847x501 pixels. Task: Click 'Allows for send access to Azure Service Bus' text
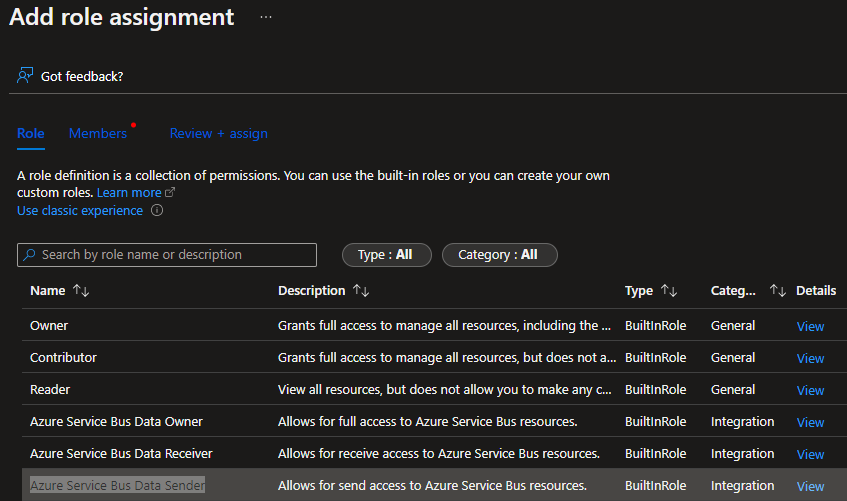click(x=432, y=485)
